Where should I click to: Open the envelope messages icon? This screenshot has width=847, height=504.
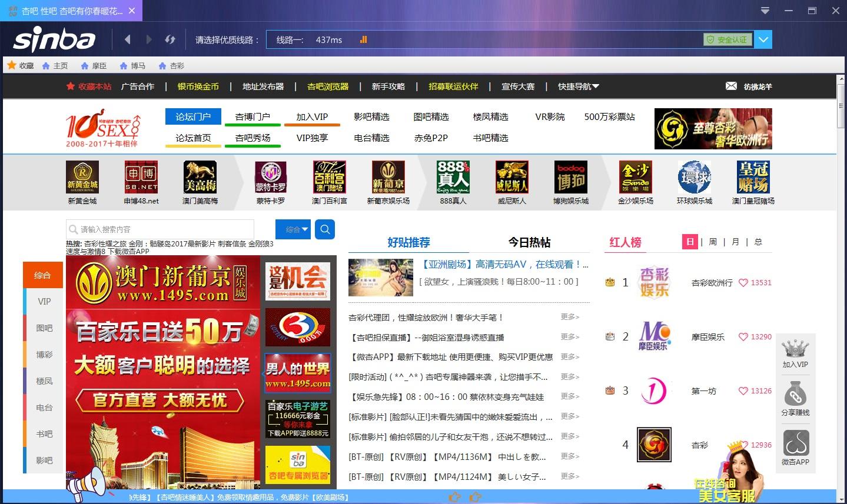(x=731, y=86)
